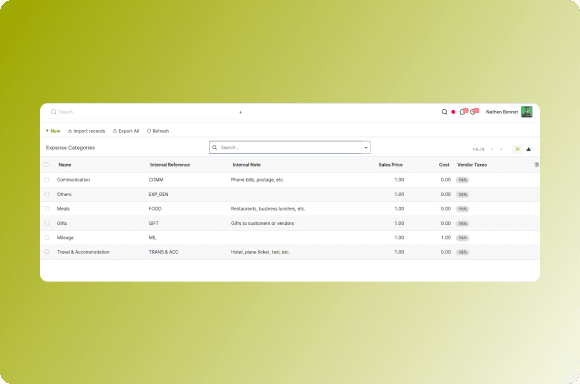Click the EXP_GEN internal reference cell
The height and width of the screenshot is (384, 580).
coord(158,194)
